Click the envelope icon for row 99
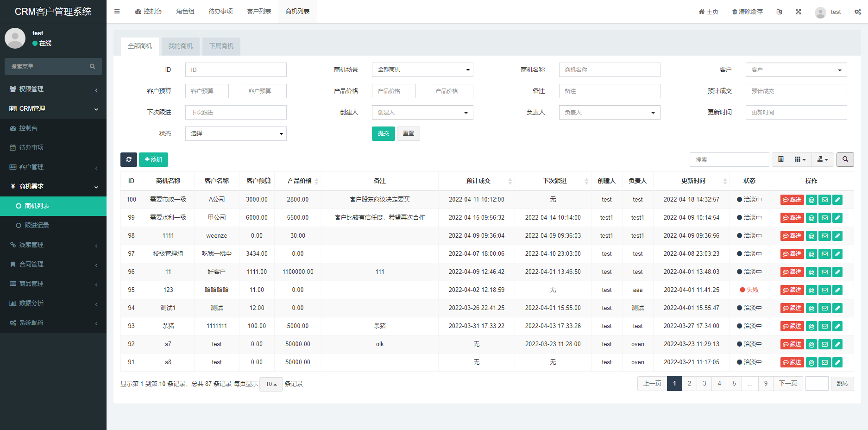The width and height of the screenshot is (868, 430). [x=824, y=218]
